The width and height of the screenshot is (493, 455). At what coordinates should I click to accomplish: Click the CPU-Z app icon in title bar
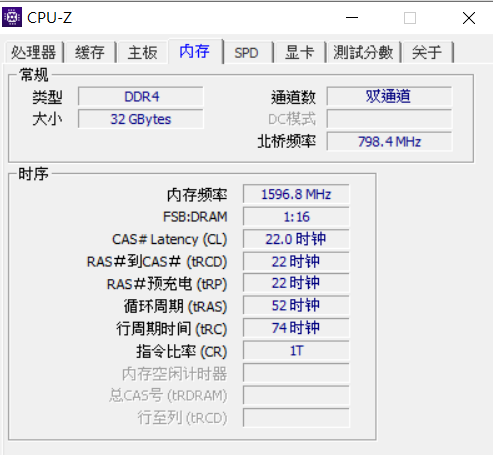coord(12,17)
